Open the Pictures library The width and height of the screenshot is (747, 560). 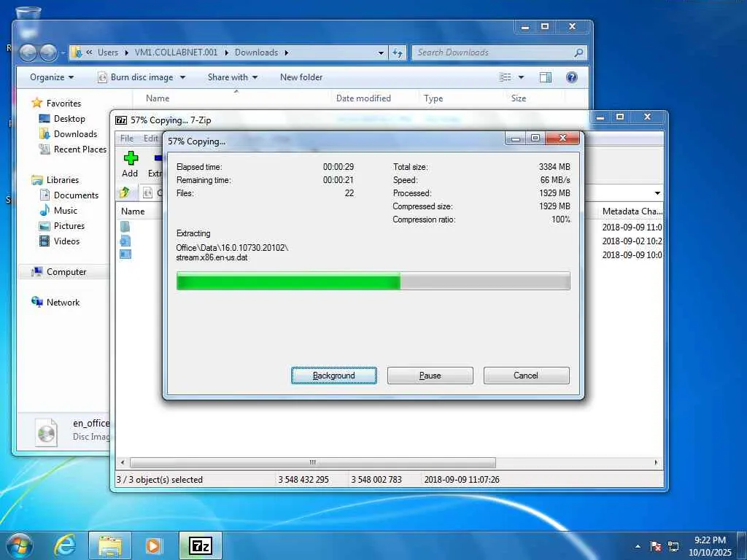point(69,226)
